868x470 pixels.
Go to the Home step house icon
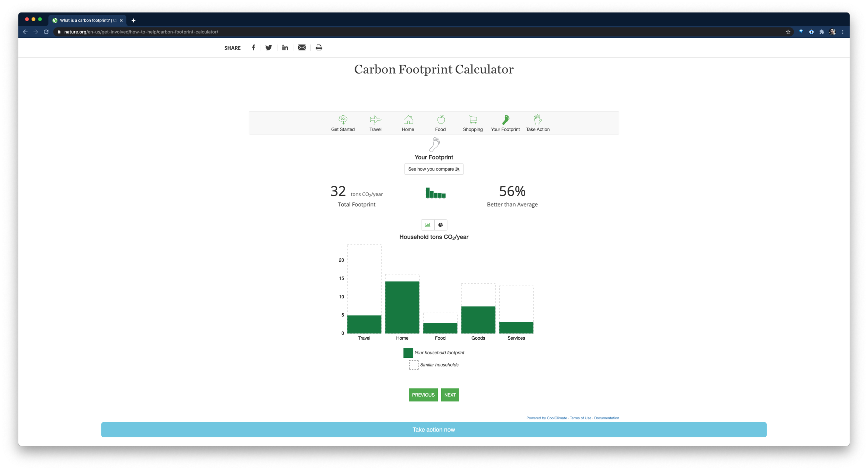(x=408, y=120)
